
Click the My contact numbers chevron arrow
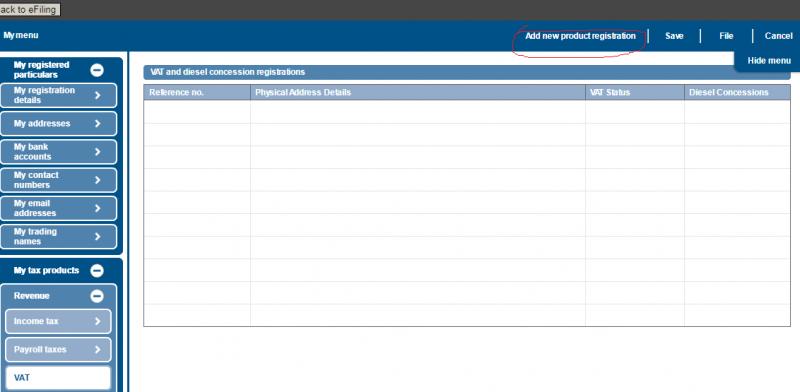(97, 180)
